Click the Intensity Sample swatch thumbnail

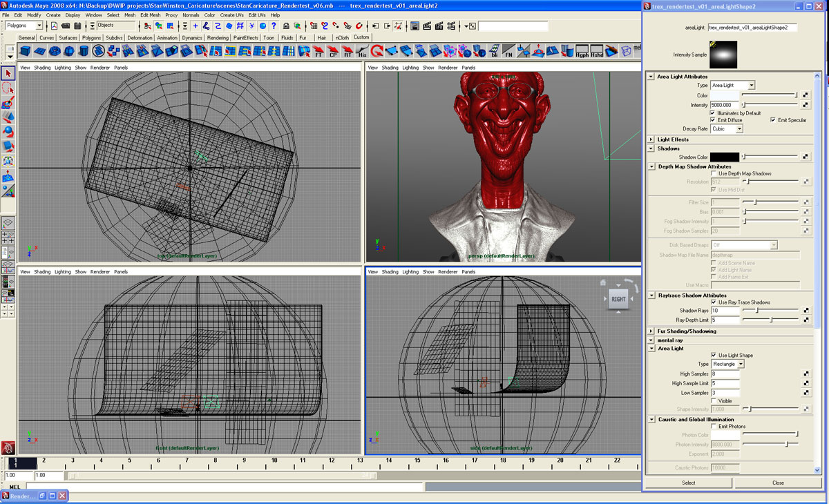click(723, 55)
